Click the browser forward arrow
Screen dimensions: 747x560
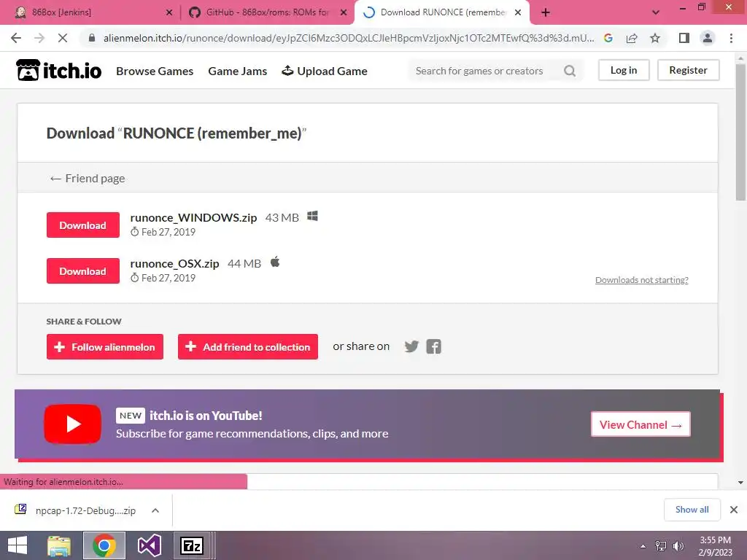pos(39,38)
